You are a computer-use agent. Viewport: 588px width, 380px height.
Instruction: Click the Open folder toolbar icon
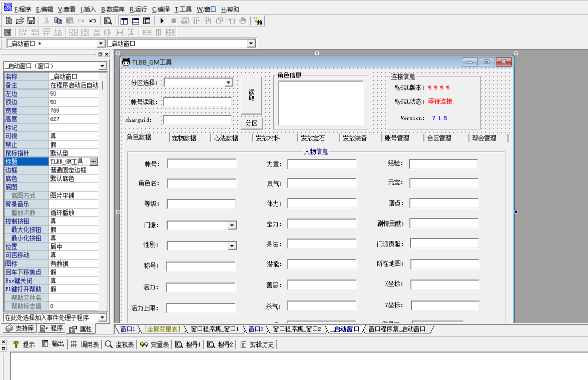tap(20, 20)
